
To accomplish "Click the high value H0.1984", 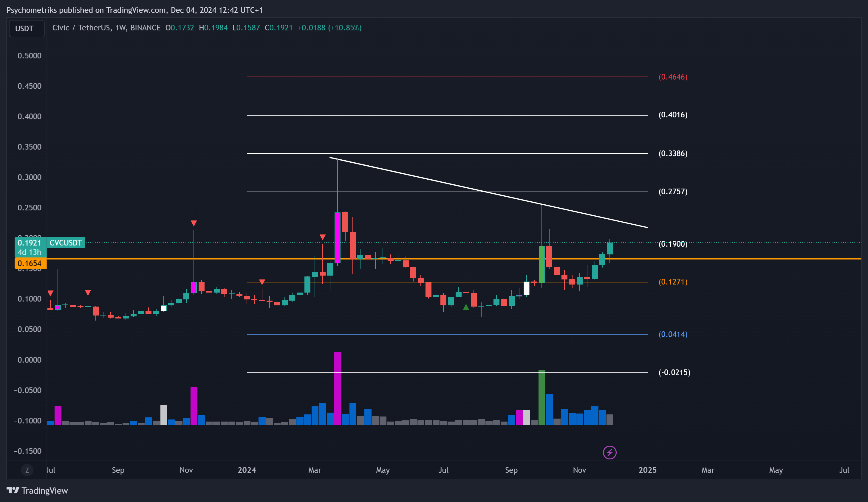I will (x=213, y=27).
